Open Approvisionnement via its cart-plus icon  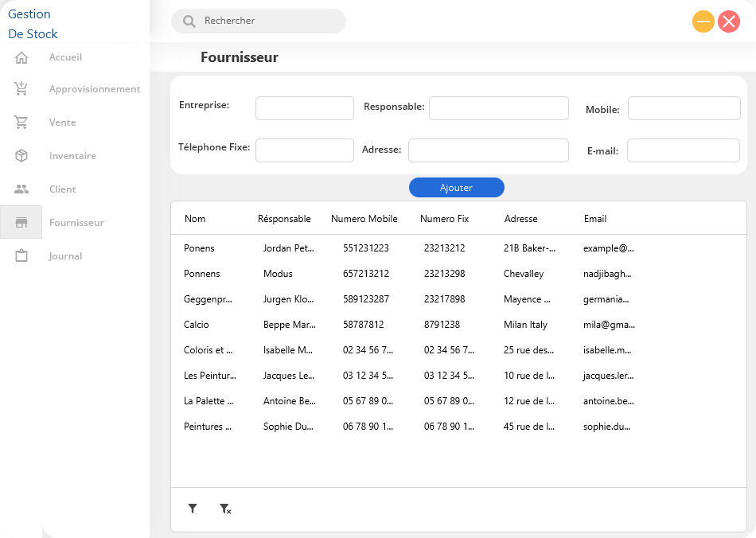click(x=21, y=88)
